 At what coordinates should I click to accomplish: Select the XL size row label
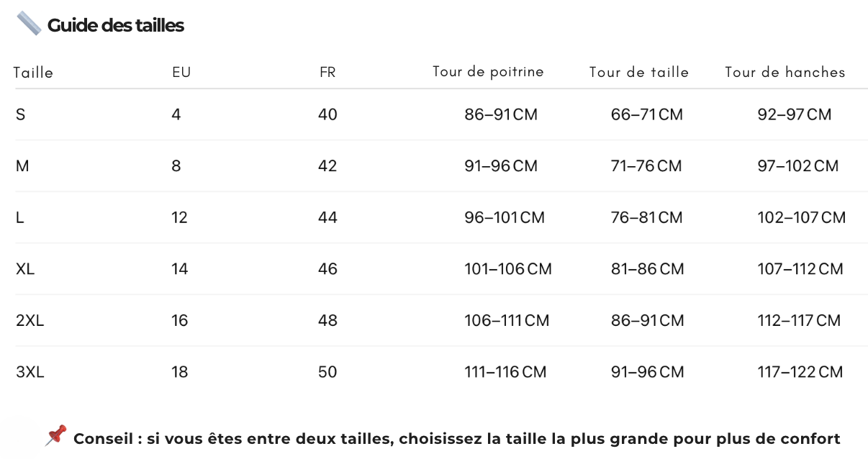25,269
